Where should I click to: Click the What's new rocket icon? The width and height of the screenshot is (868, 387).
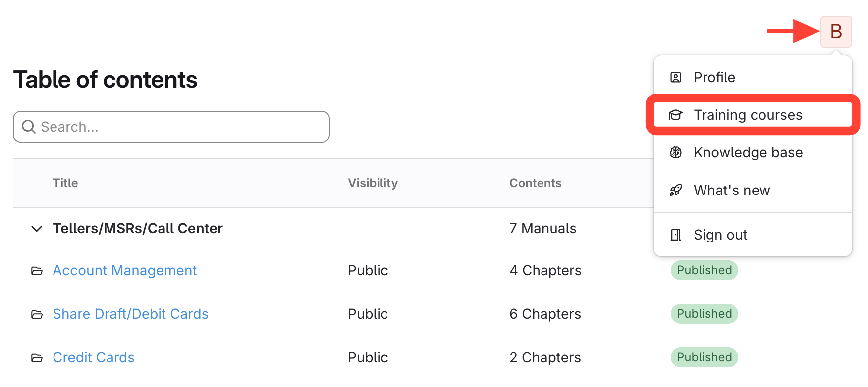676,190
